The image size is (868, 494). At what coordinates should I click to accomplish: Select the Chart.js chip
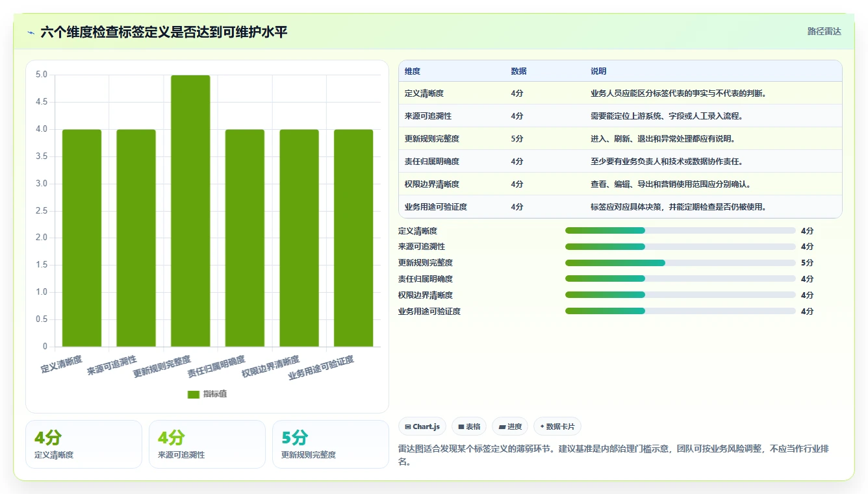pyautogui.click(x=422, y=426)
